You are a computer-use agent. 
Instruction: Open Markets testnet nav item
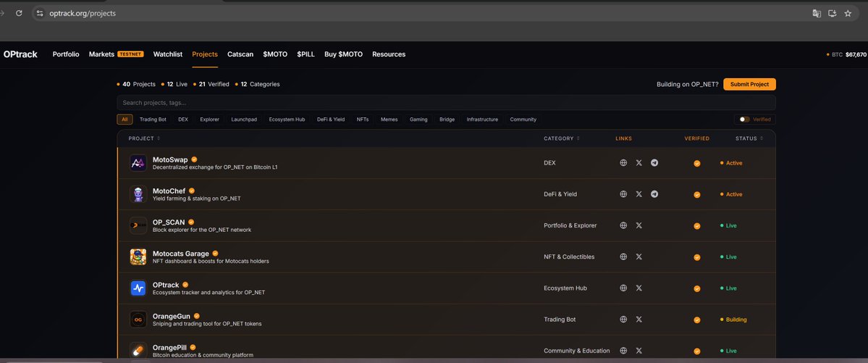117,54
